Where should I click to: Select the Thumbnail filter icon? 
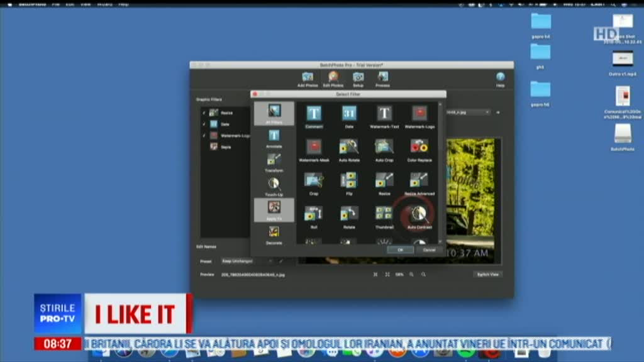click(x=384, y=214)
